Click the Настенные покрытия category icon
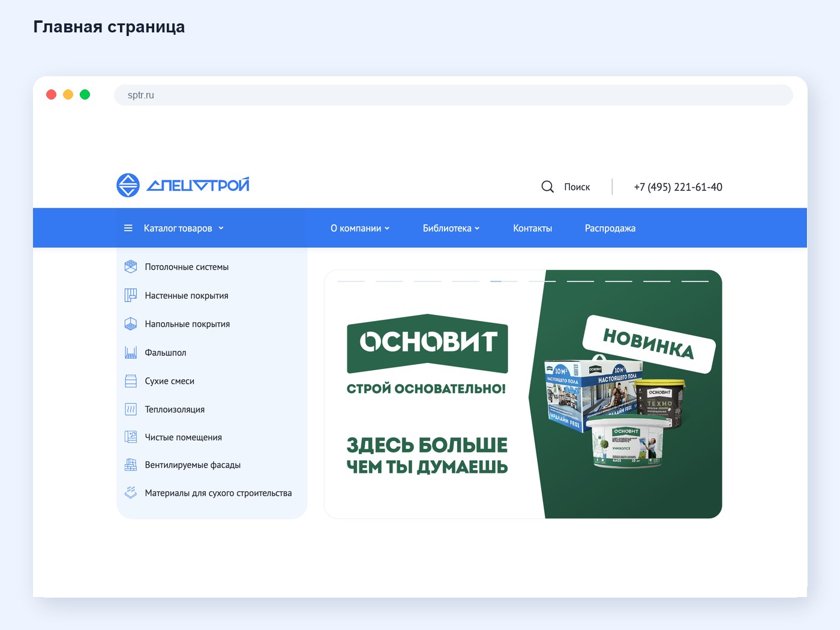Viewport: 840px width, 630px height. [x=131, y=295]
